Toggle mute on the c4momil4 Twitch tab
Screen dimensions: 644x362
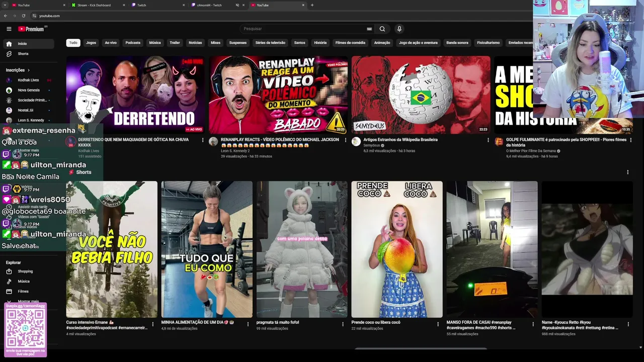237,5
